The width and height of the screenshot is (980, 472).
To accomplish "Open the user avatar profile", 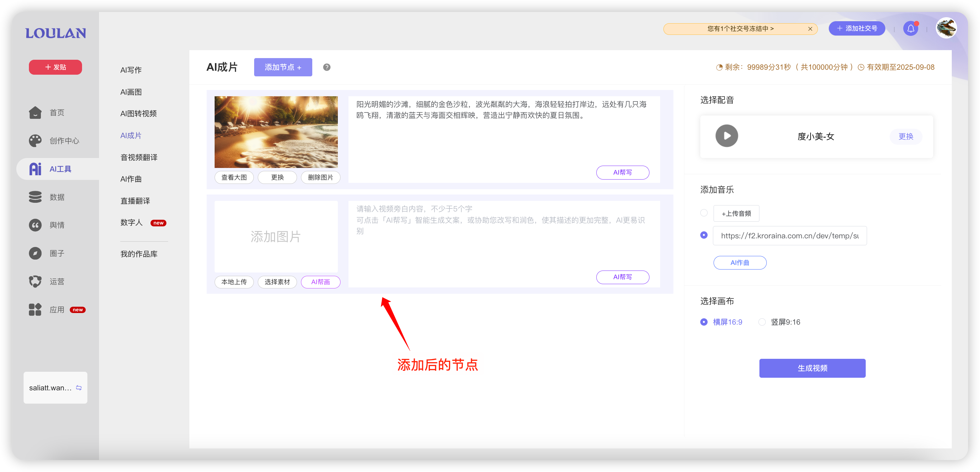I will 946,28.
